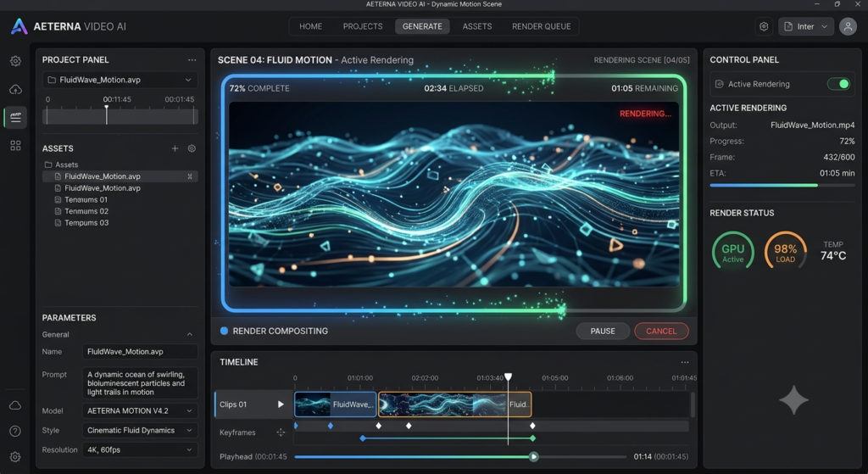Image resolution: width=868 pixels, height=474 pixels.
Task: Click the Output FluidWave_Motion.mp4 value
Action: pyautogui.click(x=813, y=125)
